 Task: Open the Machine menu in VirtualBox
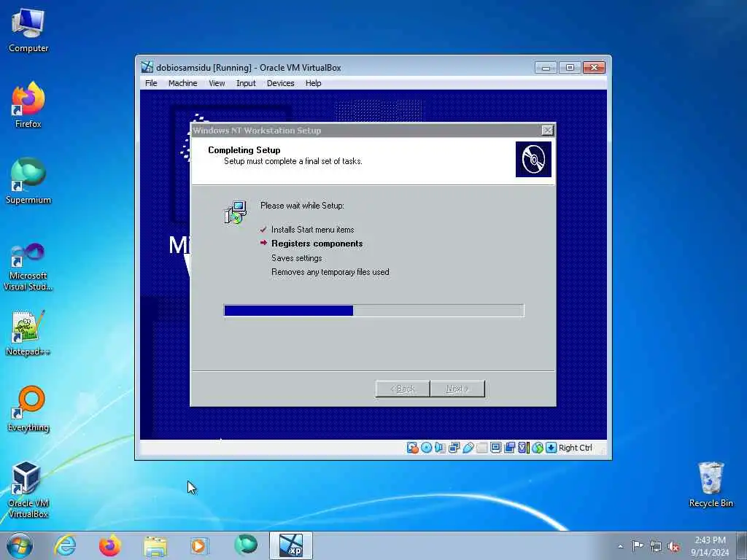pyautogui.click(x=182, y=83)
